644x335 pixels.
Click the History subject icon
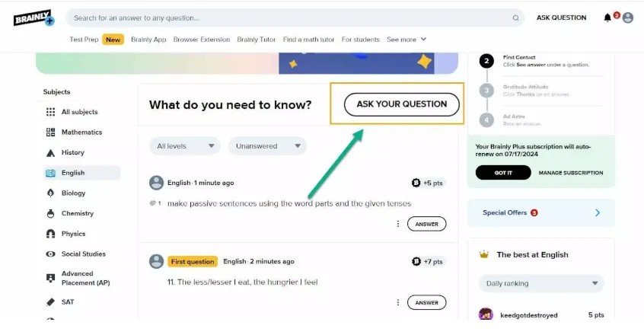(50, 153)
